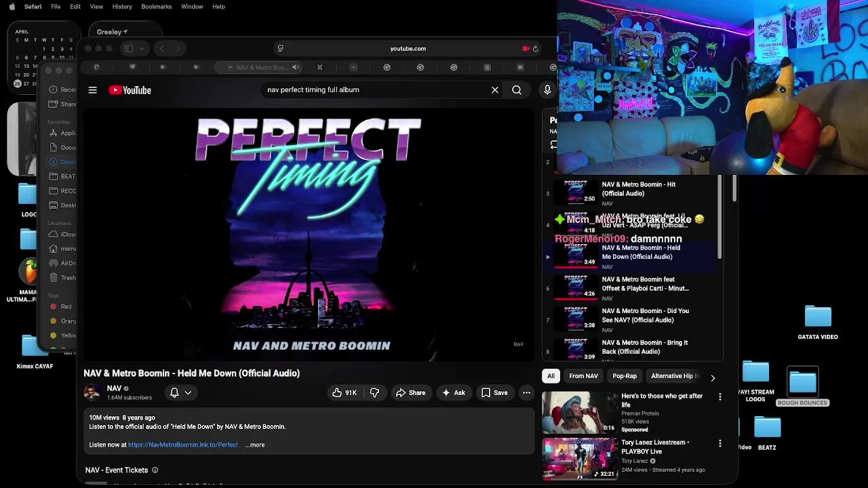Screen dimensions: 868x488
Task: Click the youtube.com address bar
Action: (408, 49)
